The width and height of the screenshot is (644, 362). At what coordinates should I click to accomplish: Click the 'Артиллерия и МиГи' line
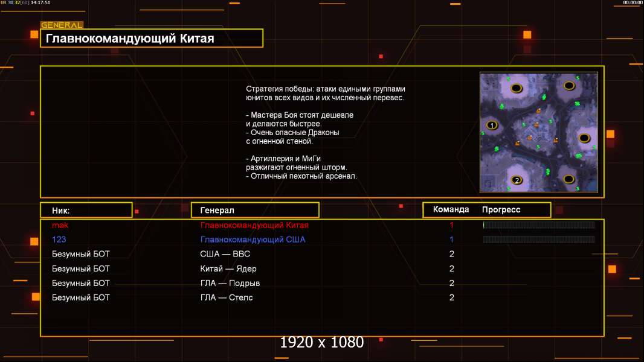[x=283, y=158]
